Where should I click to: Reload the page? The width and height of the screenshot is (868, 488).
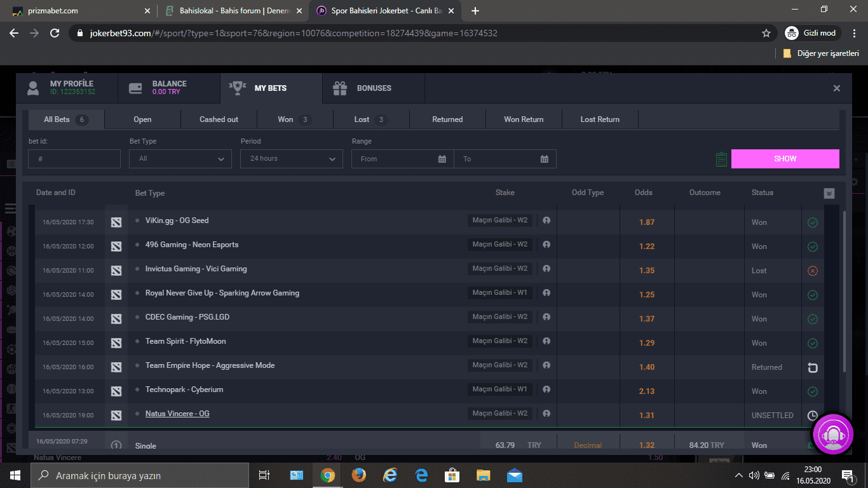[x=55, y=33]
